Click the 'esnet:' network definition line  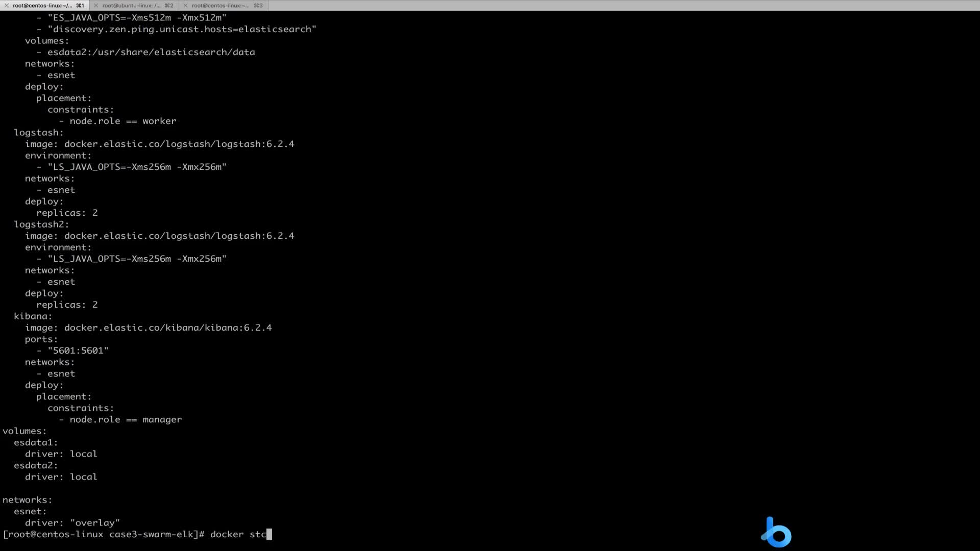click(x=30, y=511)
